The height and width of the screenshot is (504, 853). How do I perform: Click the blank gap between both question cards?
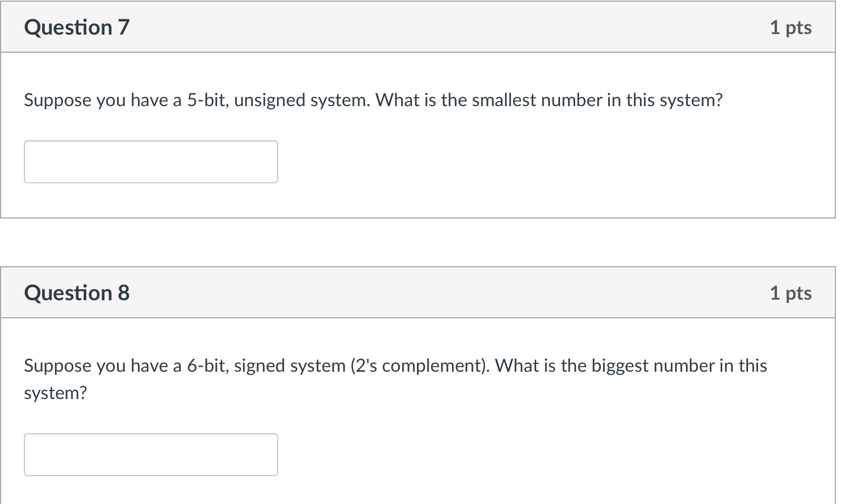click(418, 242)
